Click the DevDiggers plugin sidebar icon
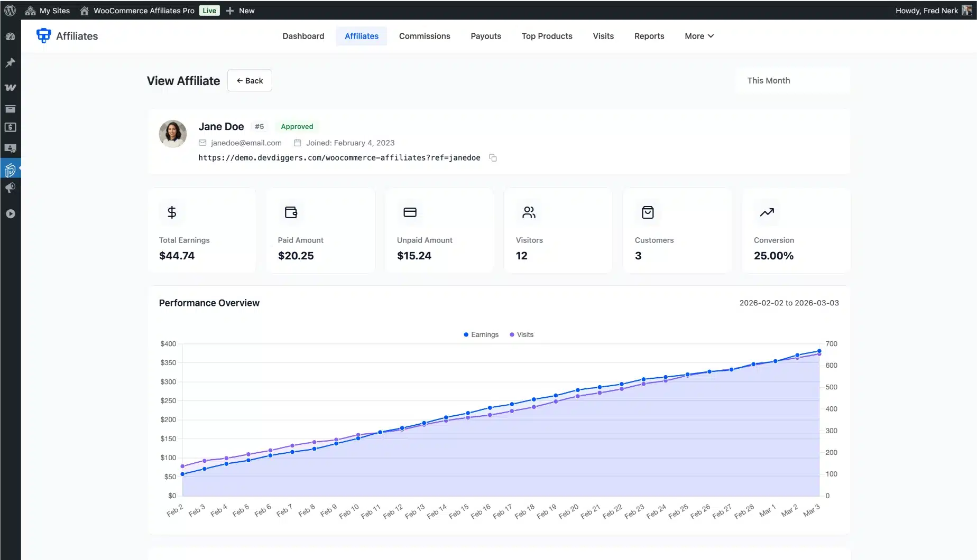 [10, 170]
